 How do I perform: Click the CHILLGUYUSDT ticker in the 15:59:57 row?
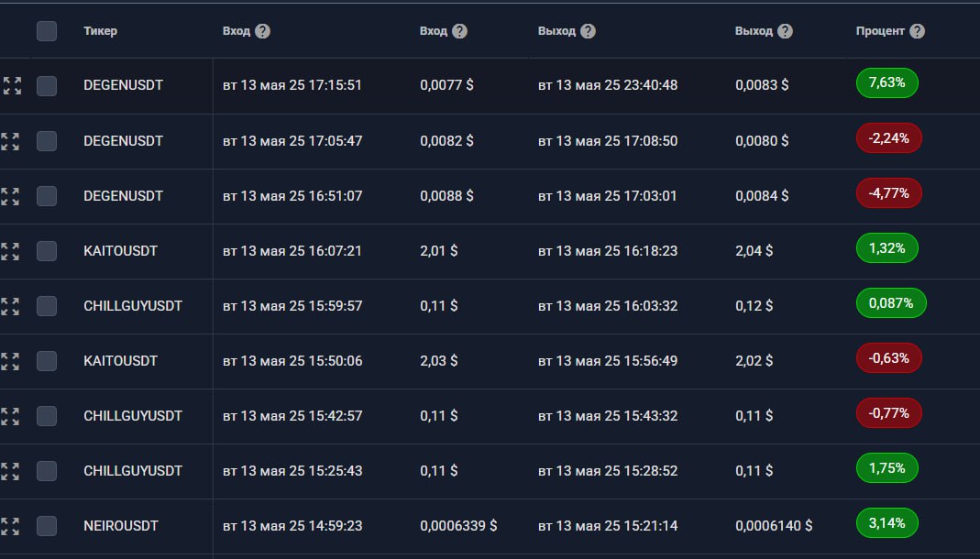pos(133,306)
